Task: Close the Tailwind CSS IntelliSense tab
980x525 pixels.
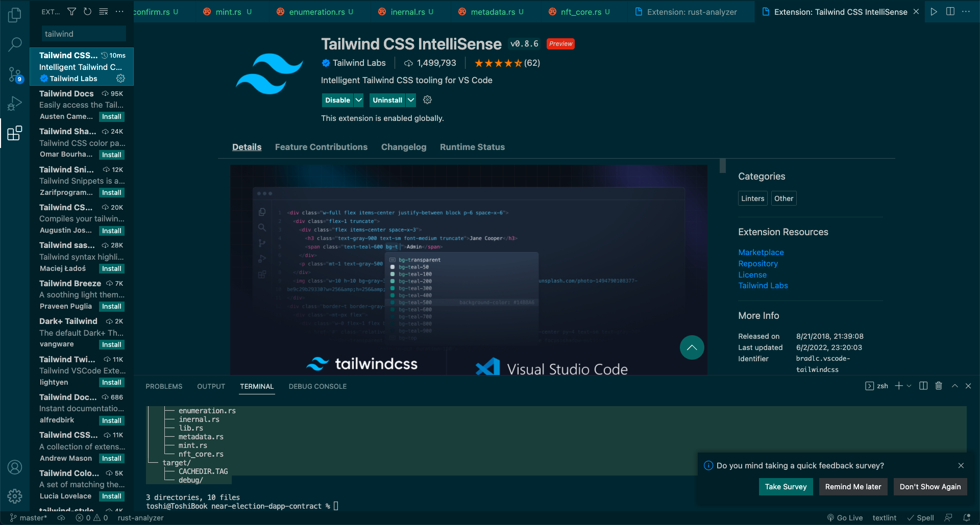Action: click(916, 11)
